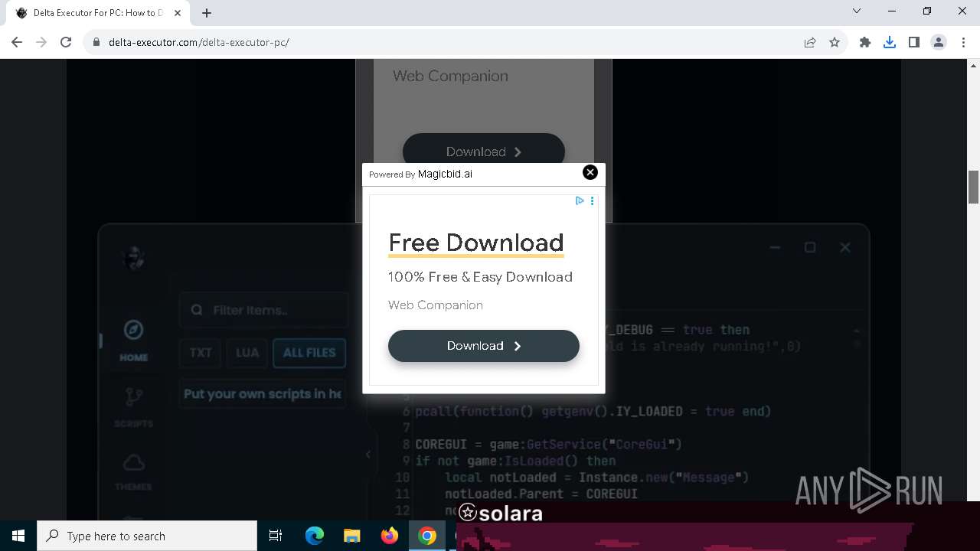Open the Chrome extensions puzzle icon
Screen dimensions: 980x551
click(865, 42)
